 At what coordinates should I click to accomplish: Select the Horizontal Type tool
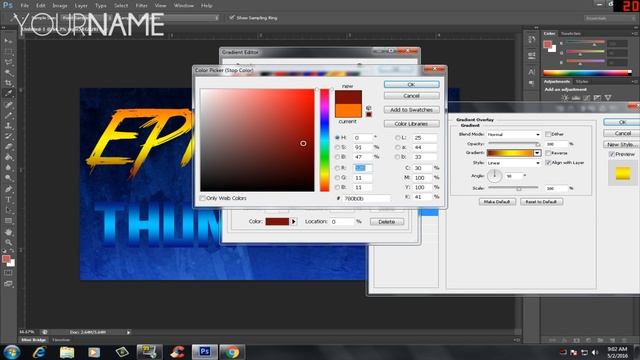click(x=9, y=200)
